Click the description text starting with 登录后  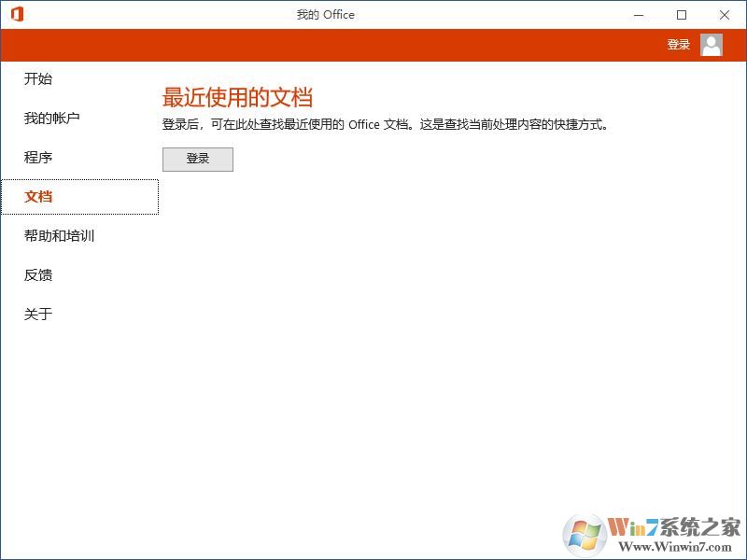[385, 125]
